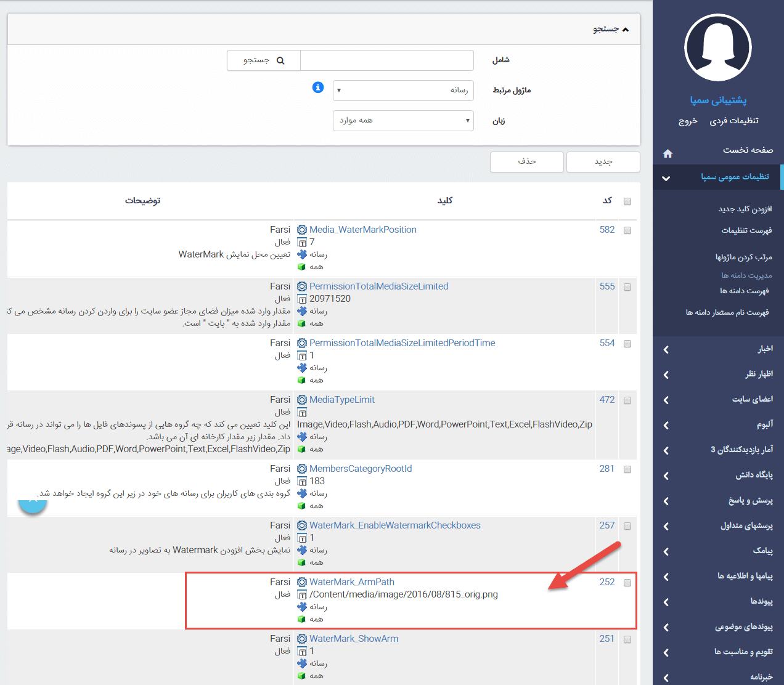The width and height of the screenshot is (784, 685).
Task: Check the select-all checkbox in table header
Action: point(627,201)
